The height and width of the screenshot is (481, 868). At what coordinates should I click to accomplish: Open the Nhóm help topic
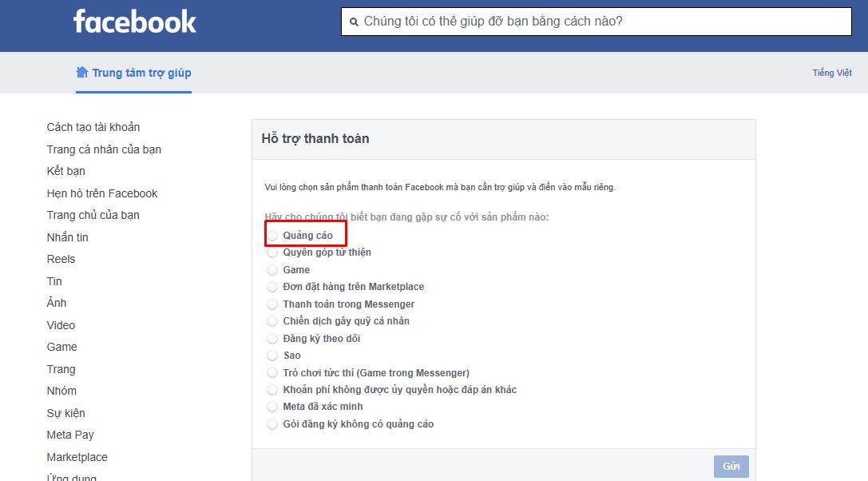point(61,391)
